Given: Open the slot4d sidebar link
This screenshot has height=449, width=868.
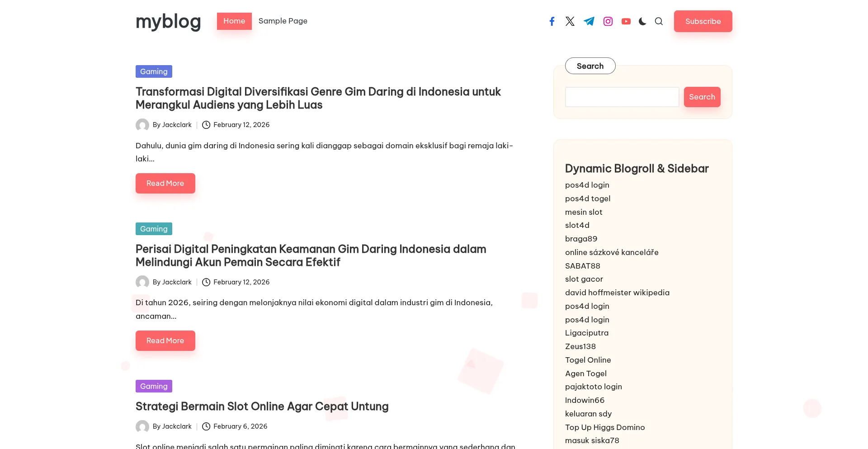Looking at the screenshot, I should coord(577,225).
